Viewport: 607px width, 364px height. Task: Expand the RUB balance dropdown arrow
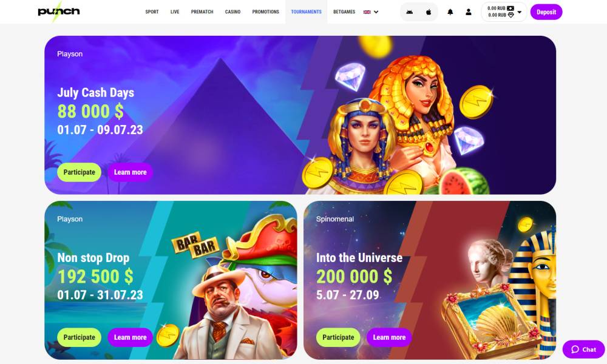pyautogui.click(x=520, y=12)
